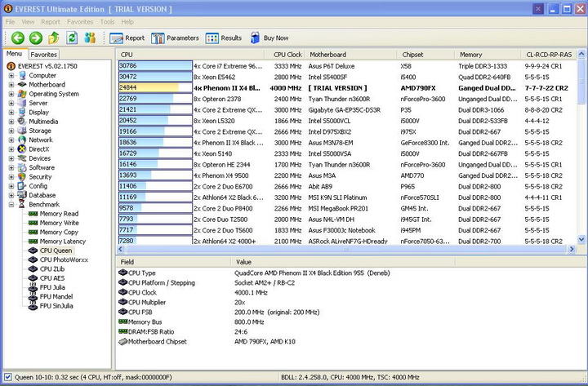Select the Multimedia tree icon
Screen dimensions: 588x386
click(x=22, y=121)
